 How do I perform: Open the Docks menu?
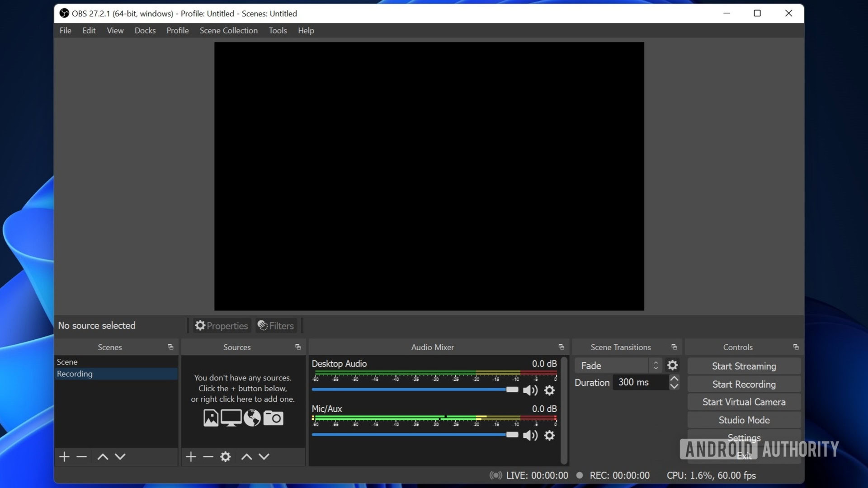pos(145,30)
